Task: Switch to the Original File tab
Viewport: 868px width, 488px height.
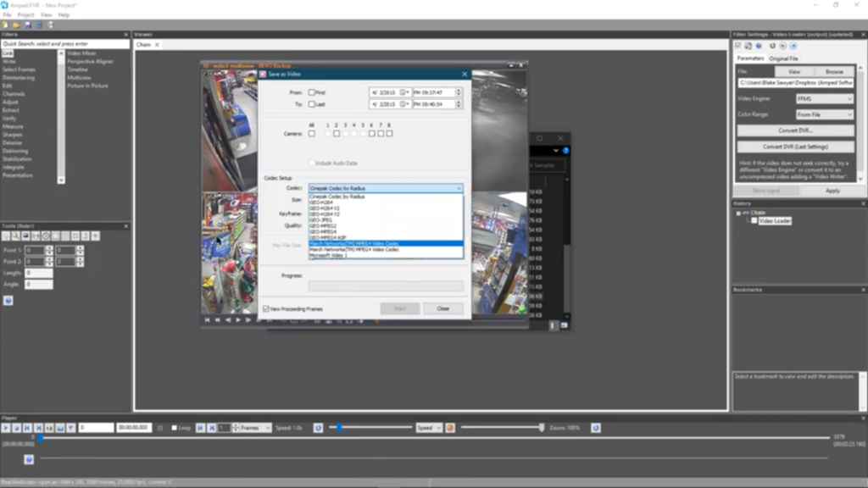Action: (783, 58)
